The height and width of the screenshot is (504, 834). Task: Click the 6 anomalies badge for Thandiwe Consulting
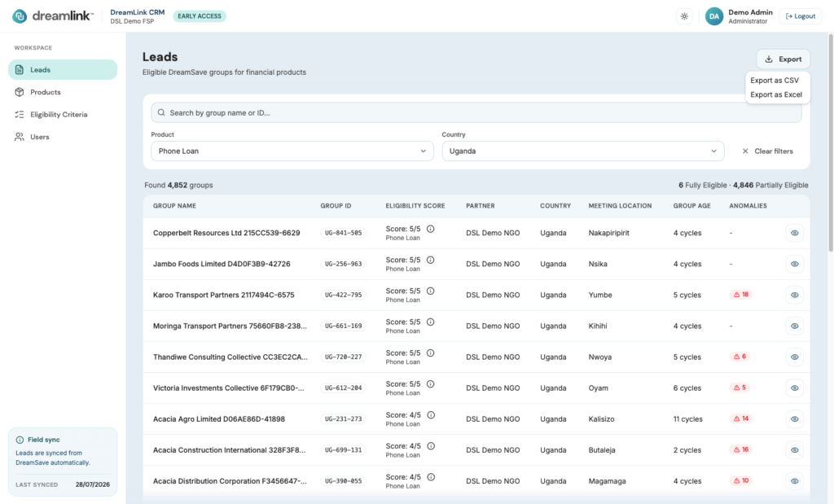click(x=740, y=356)
